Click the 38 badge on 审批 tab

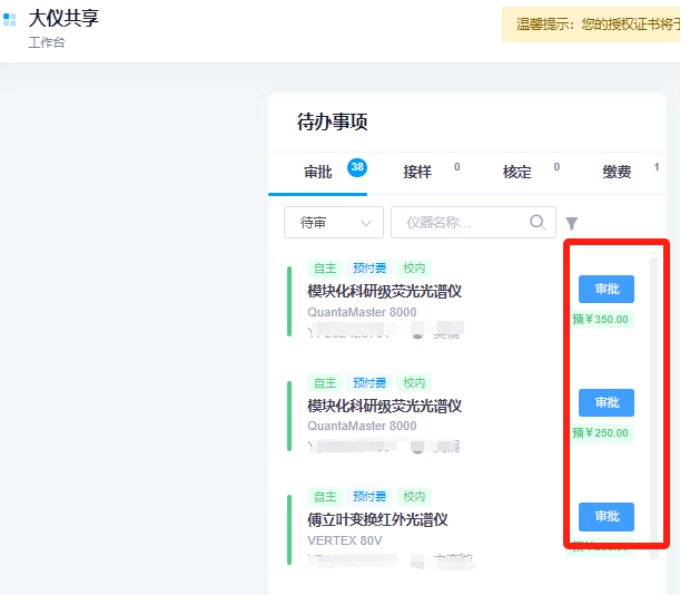click(x=357, y=167)
